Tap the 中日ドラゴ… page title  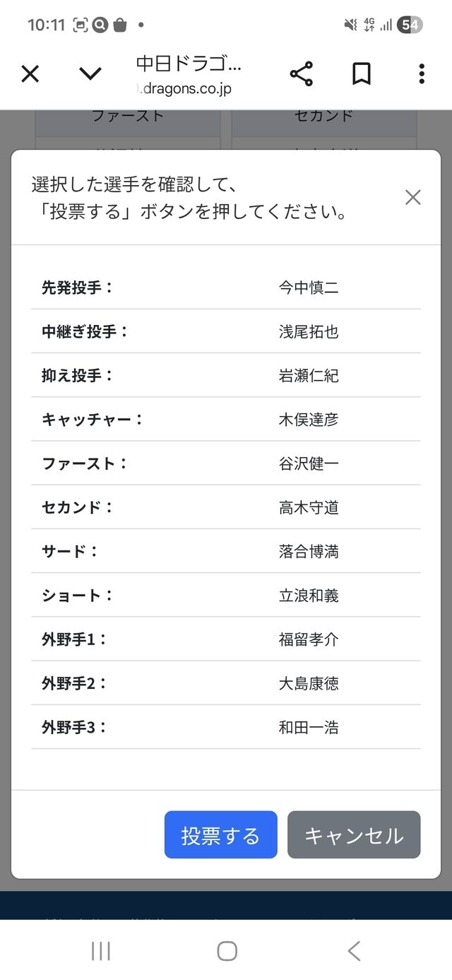point(189,64)
